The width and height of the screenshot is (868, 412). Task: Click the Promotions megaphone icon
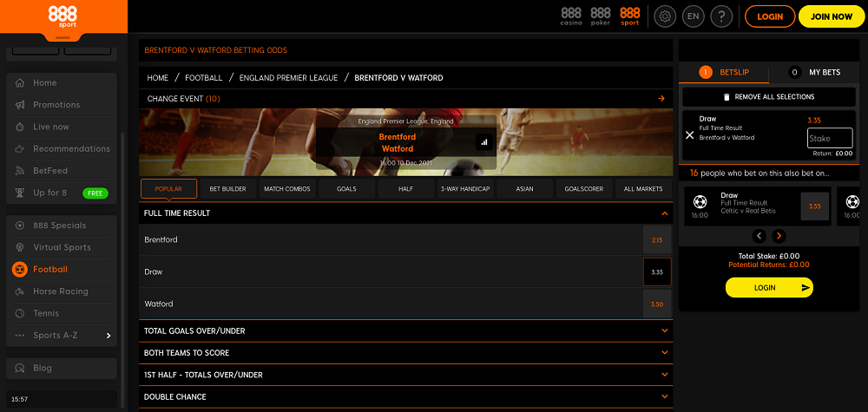click(20, 105)
